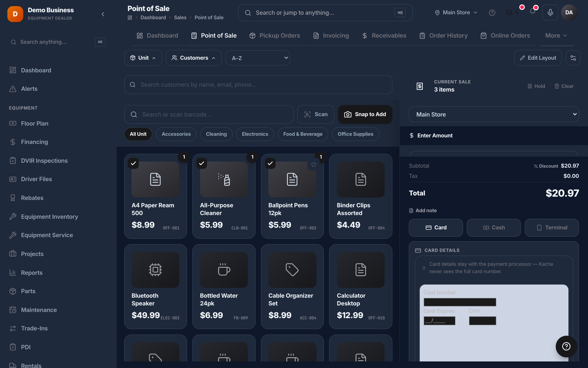
Task: Add Bluetooth Speaker product card
Action: coord(155,286)
